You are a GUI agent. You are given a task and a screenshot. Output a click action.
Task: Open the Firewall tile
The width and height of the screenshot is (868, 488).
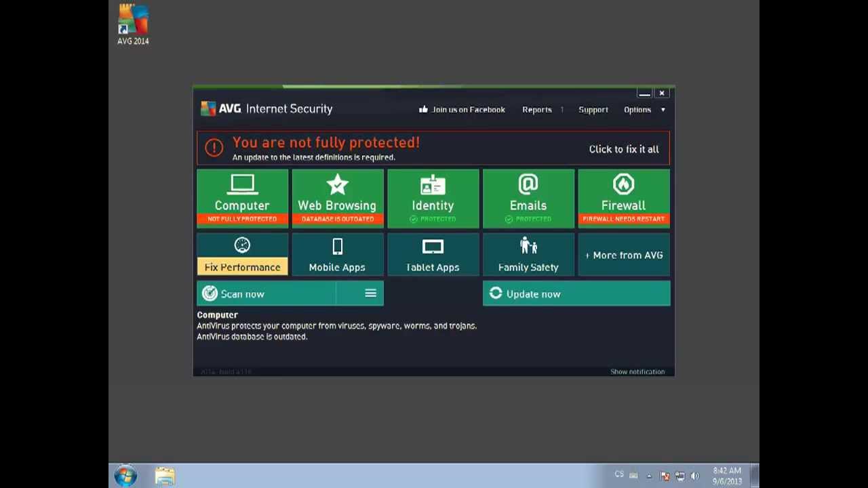[624, 197]
